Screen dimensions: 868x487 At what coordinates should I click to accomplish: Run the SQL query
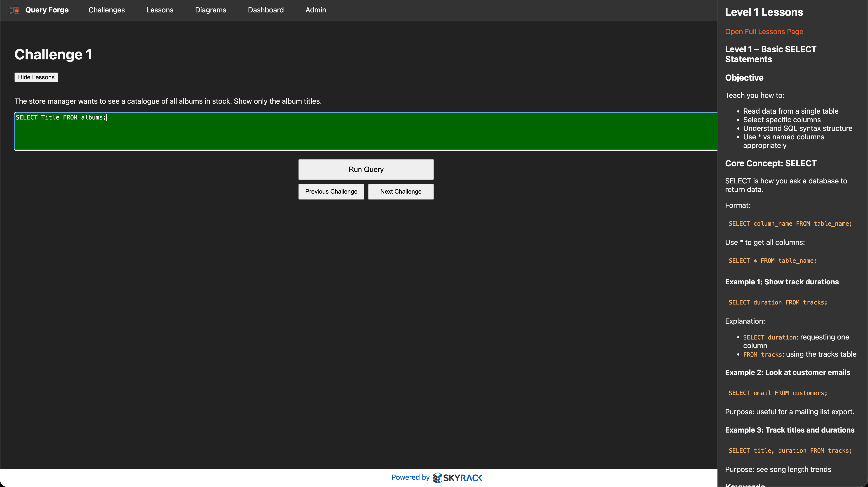pos(366,169)
